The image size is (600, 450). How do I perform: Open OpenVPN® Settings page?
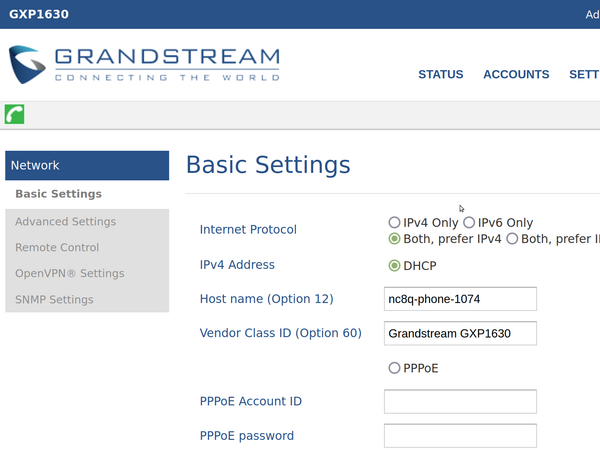(70, 274)
